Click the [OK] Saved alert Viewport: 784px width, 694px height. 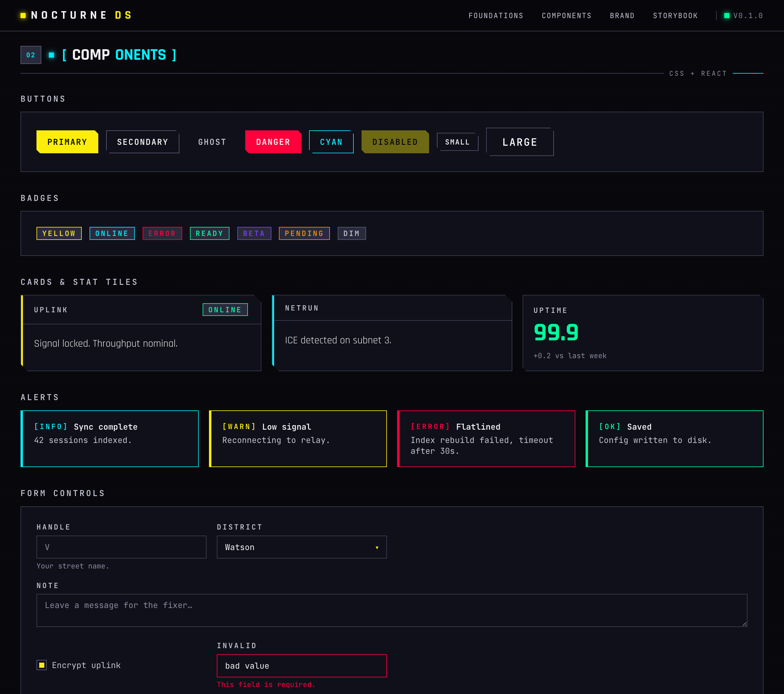tap(675, 439)
